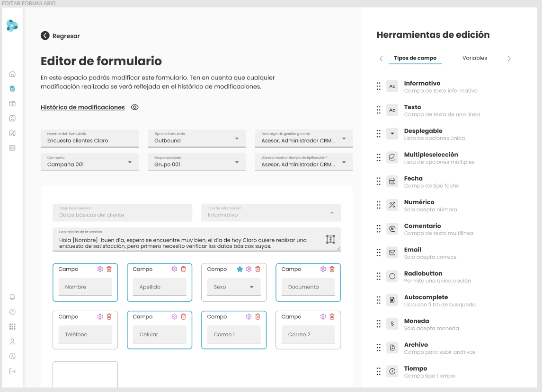This screenshot has height=392, width=542.
Task: Delete the Nombre field with trash icon
Action: (x=109, y=269)
